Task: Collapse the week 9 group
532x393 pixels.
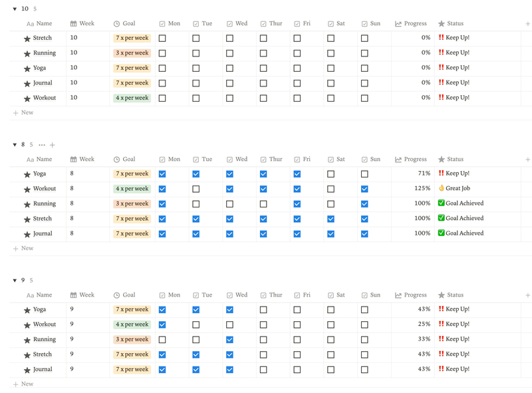Action: point(15,281)
